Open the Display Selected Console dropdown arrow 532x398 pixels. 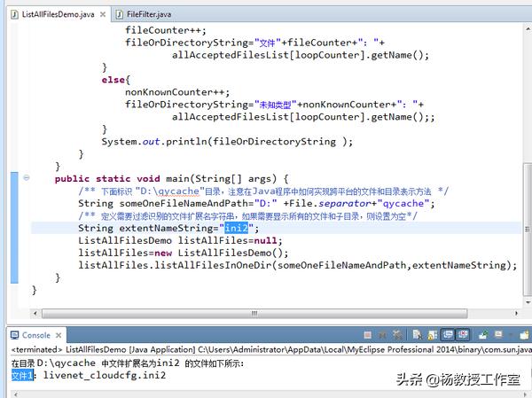click(511, 334)
